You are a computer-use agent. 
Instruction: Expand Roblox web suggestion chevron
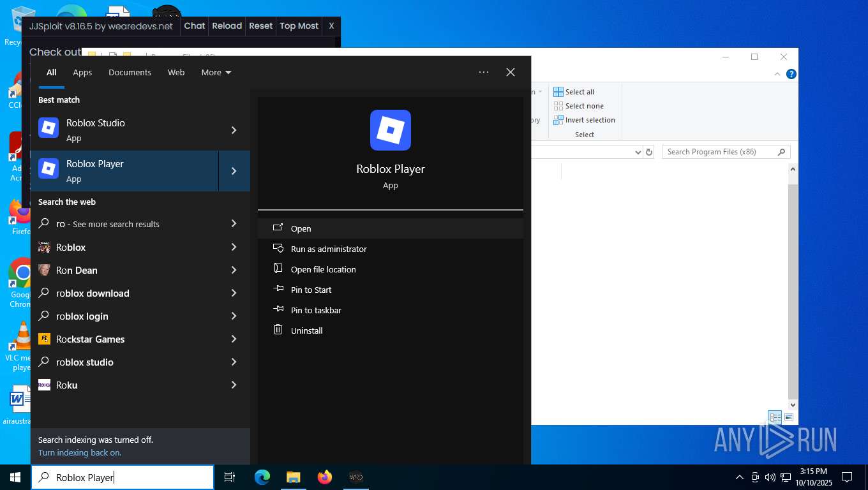tap(234, 247)
